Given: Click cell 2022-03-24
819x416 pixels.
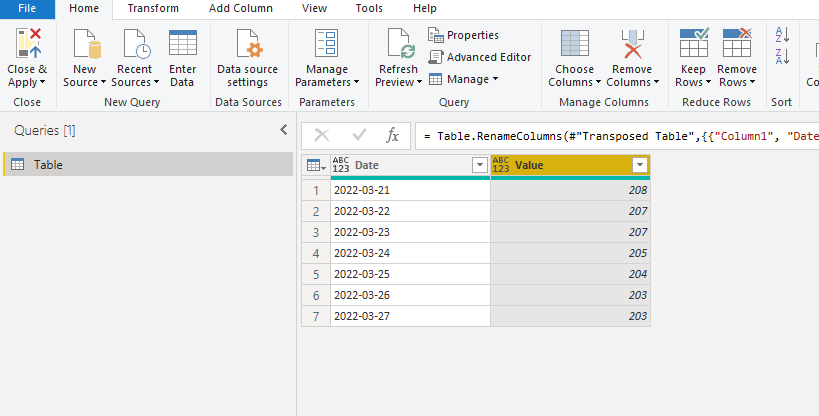Looking at the screenshot, I should [411, 253].
